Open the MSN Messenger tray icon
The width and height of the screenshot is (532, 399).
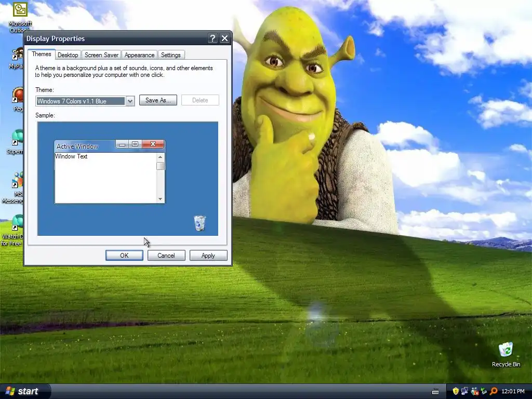[474, 391]
